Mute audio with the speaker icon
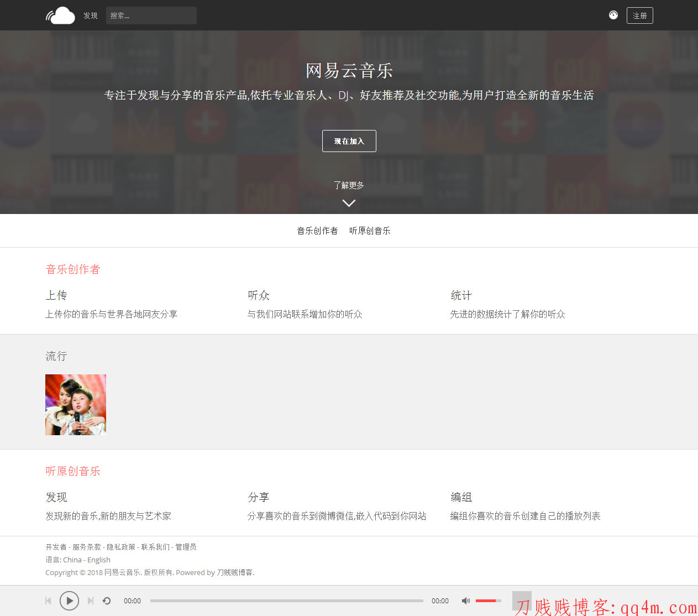 tap(466, 601)
